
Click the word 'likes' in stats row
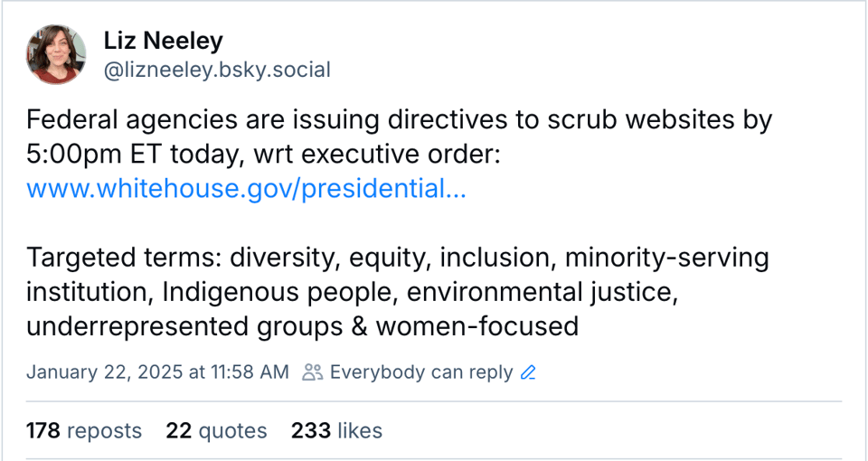[360, 431]
